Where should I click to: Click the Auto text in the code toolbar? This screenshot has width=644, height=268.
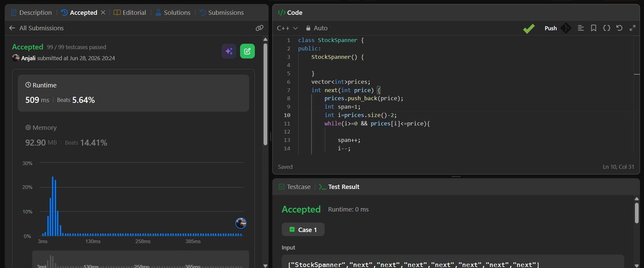click(x=321, y=28)
